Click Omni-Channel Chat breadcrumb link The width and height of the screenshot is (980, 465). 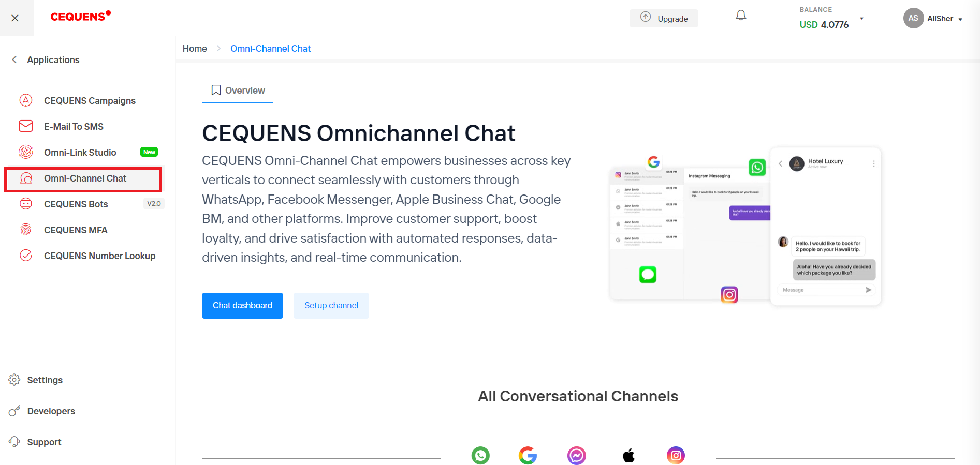pyautogui.click(x=270, y=48)
